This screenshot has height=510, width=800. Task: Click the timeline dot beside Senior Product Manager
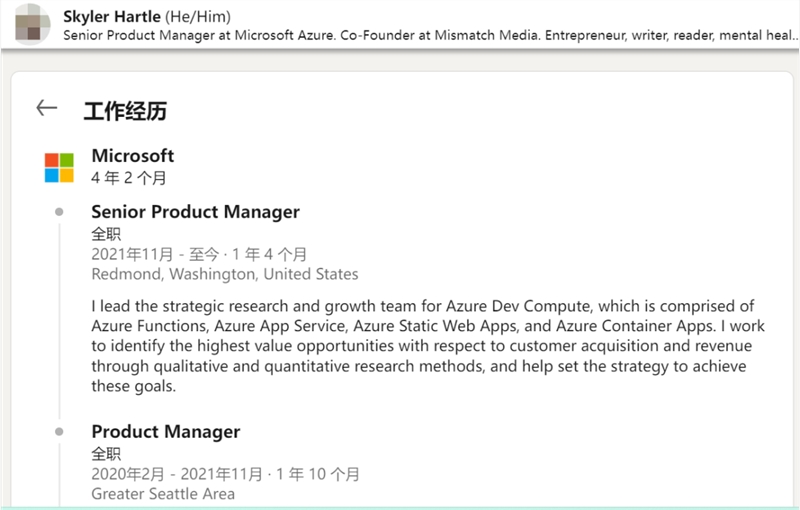click(59, 212)
